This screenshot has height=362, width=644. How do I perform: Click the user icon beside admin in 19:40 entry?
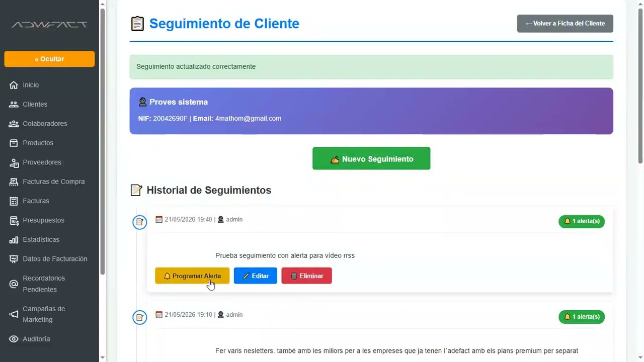point(220,219)
